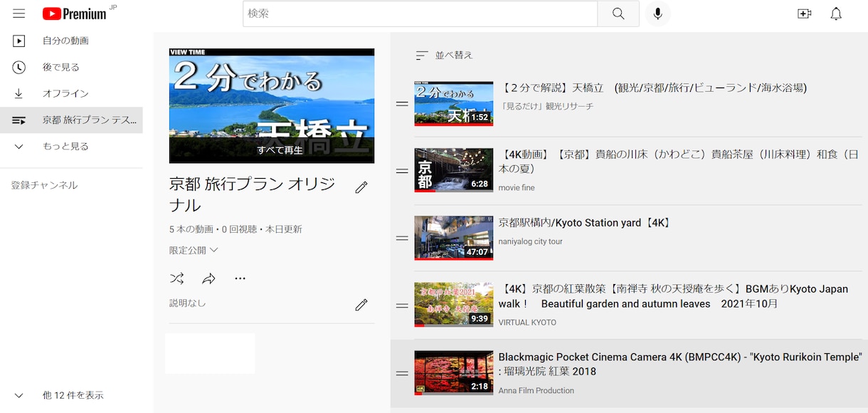The image size is (868, 413).
Task: Open 並べ替え sort menu
Action: click(445, 55)
